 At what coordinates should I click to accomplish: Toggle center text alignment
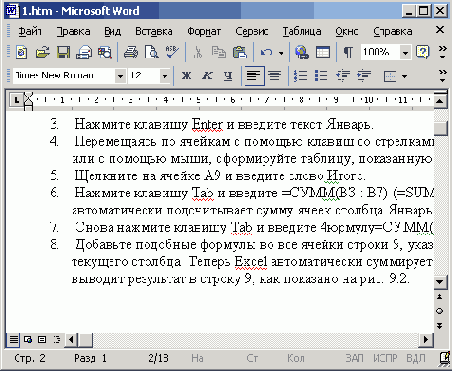275,76
